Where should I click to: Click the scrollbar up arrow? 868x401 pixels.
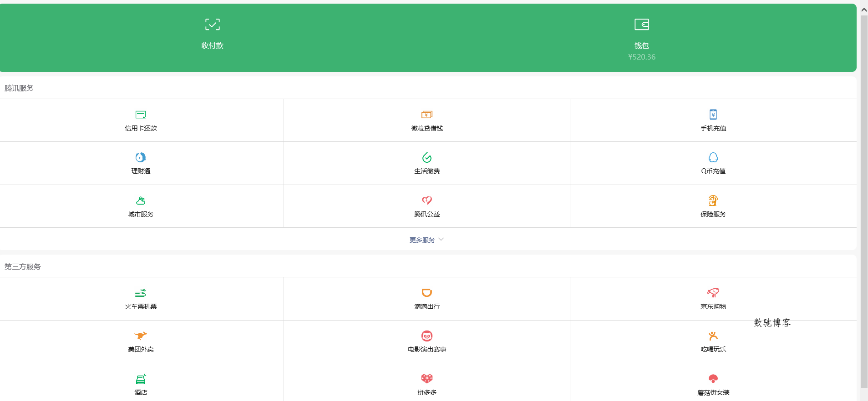point(864,10)
